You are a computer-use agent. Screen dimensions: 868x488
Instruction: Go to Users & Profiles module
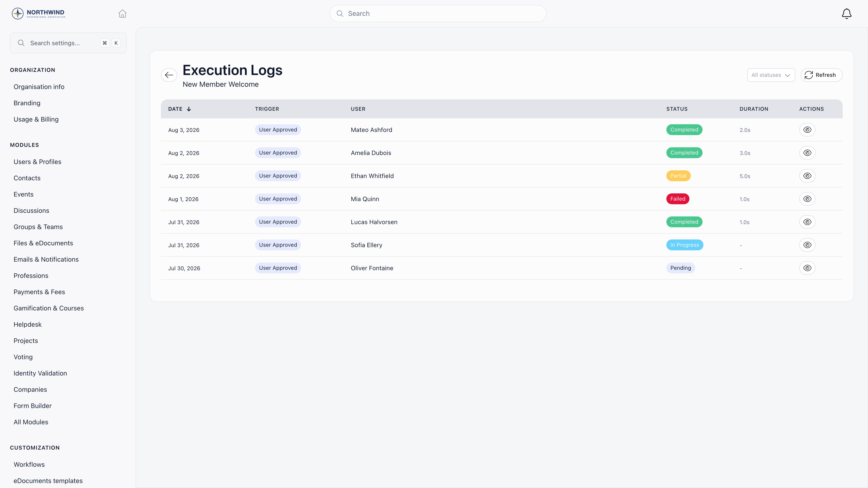tap(37, 162)
